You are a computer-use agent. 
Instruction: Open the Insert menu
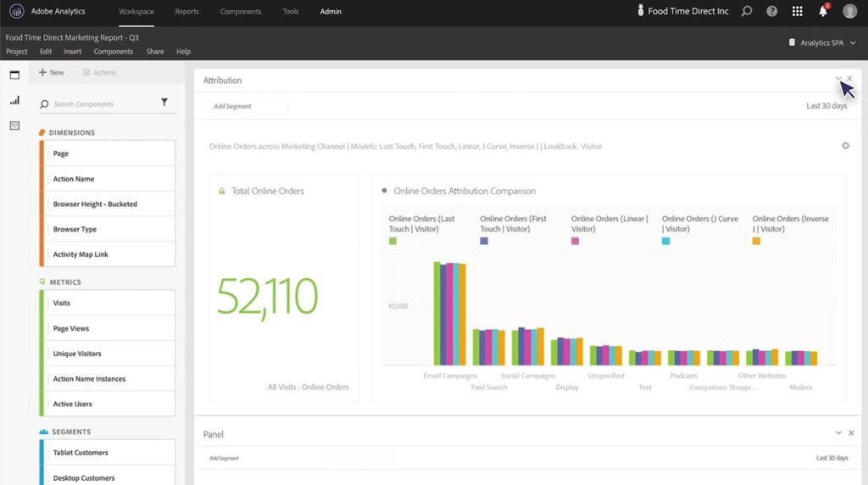point(73,52)
